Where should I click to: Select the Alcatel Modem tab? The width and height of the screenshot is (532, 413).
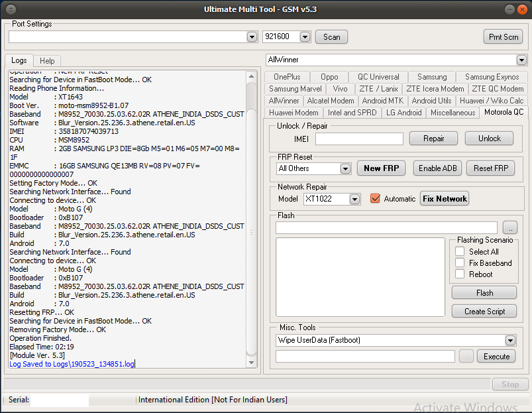(331, 101)
